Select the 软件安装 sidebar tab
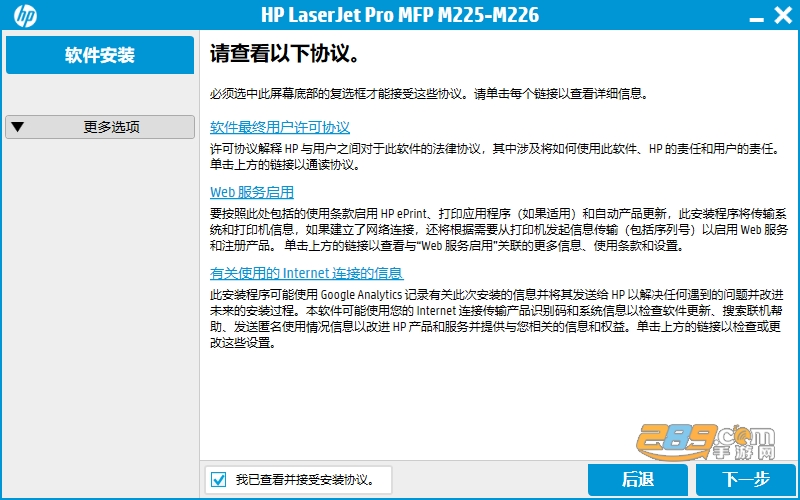Viewport: 800px width, 500px height. [x=100, y=55]
